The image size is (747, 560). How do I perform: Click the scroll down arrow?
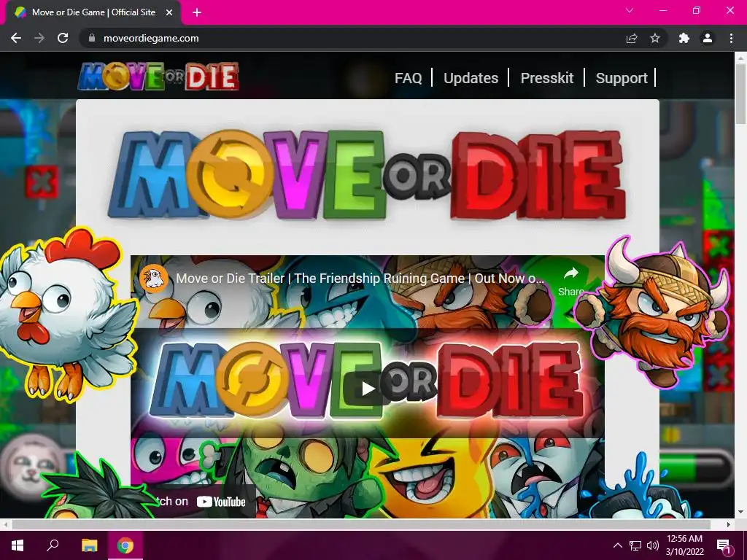pos(740,512)
